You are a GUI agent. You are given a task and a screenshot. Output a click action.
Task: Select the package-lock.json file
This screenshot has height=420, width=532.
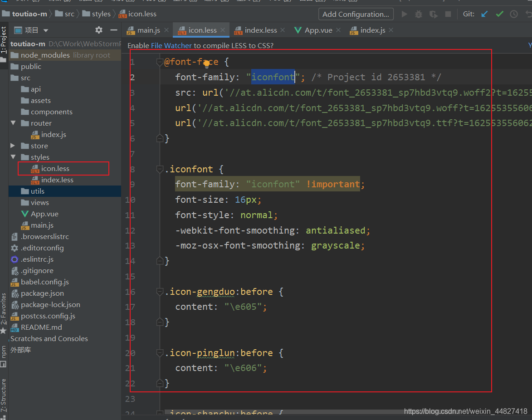click(65, 305)
